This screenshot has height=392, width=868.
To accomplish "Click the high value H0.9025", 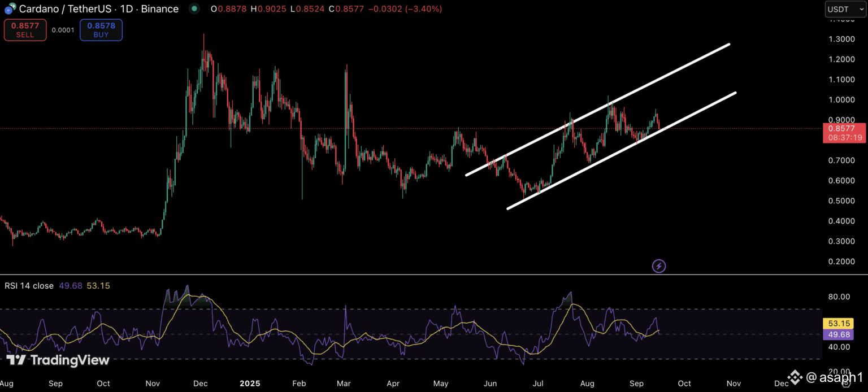I will 268,9.
